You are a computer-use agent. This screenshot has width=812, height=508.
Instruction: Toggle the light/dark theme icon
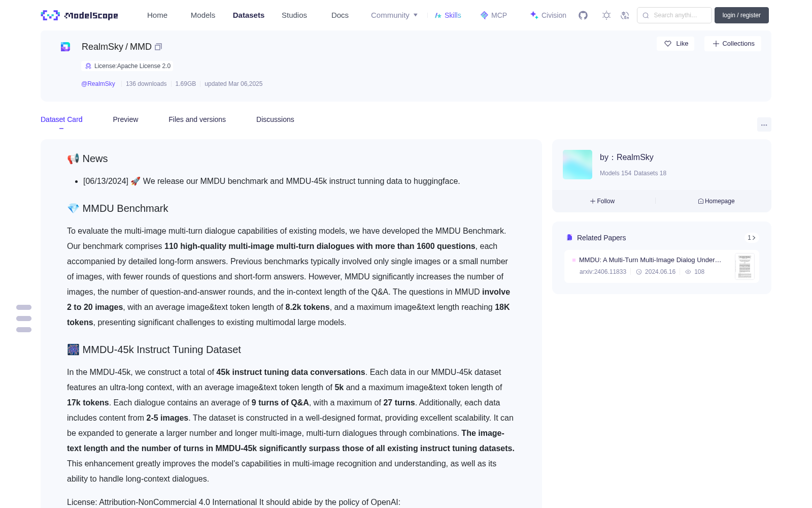[606, 15]
